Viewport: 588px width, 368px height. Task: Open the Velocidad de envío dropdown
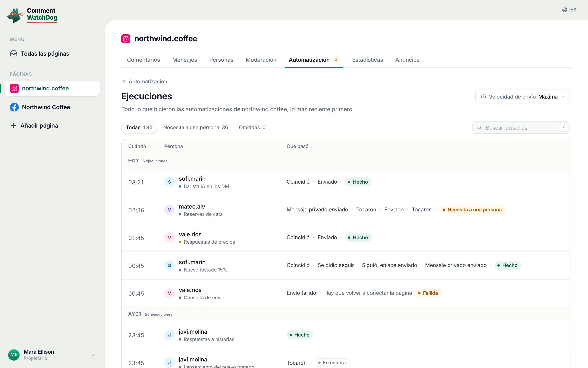(x=523, y=97)
